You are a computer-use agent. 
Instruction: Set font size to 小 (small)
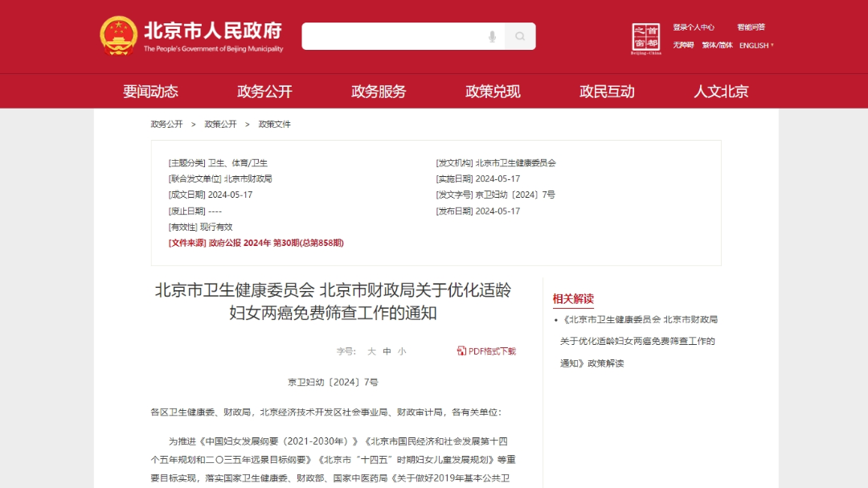point(402,351)
